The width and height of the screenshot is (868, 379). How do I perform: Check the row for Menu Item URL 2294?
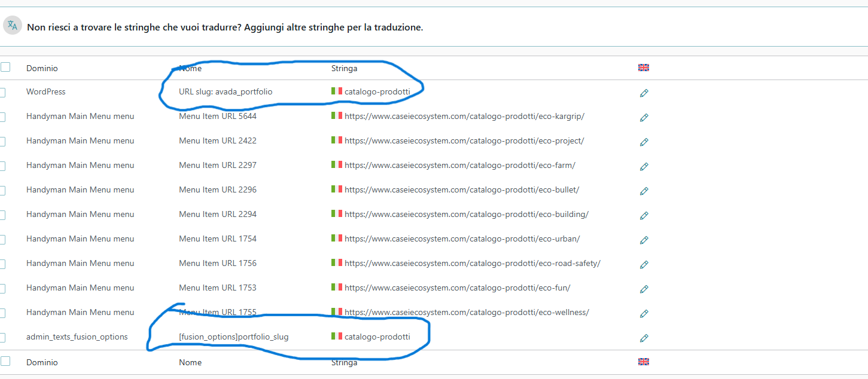click(x=2, y=215)
